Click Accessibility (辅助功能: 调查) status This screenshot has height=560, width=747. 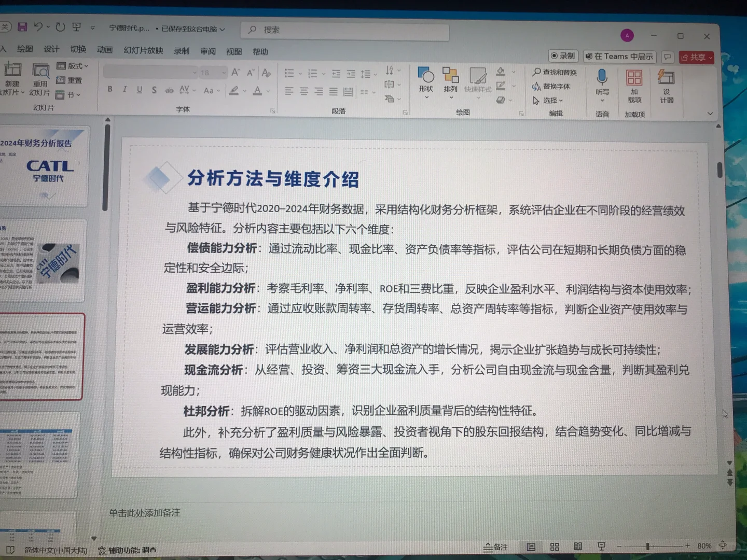coord(128,550)
